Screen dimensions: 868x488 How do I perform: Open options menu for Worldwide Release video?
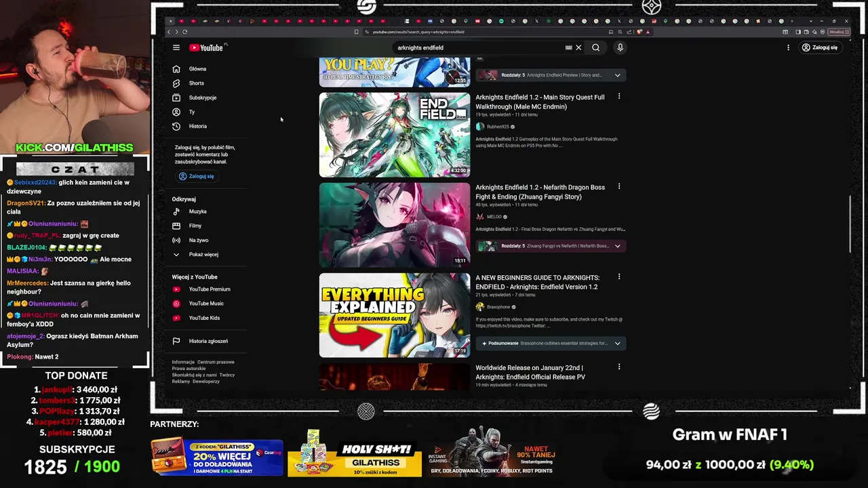(618, 367)
